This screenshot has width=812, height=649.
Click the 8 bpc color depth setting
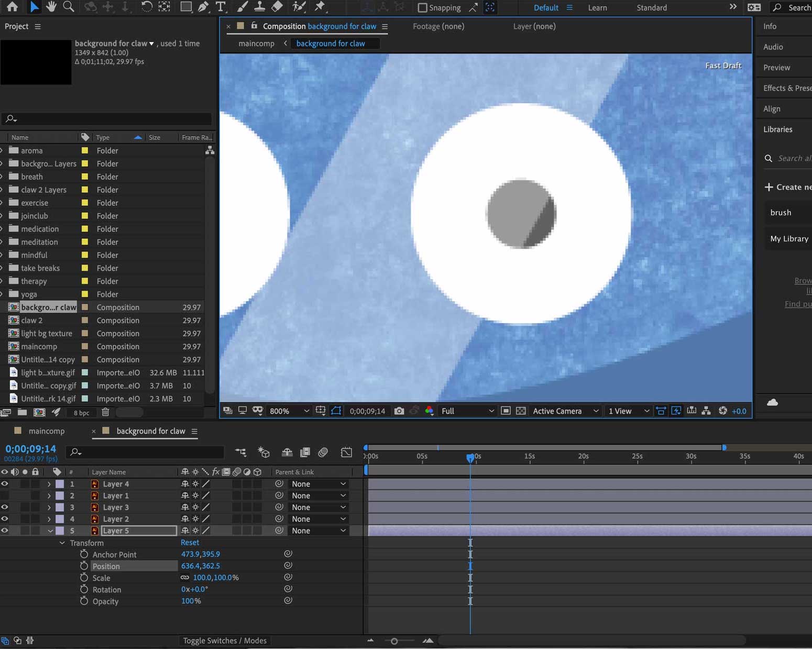tap(81, 413)
